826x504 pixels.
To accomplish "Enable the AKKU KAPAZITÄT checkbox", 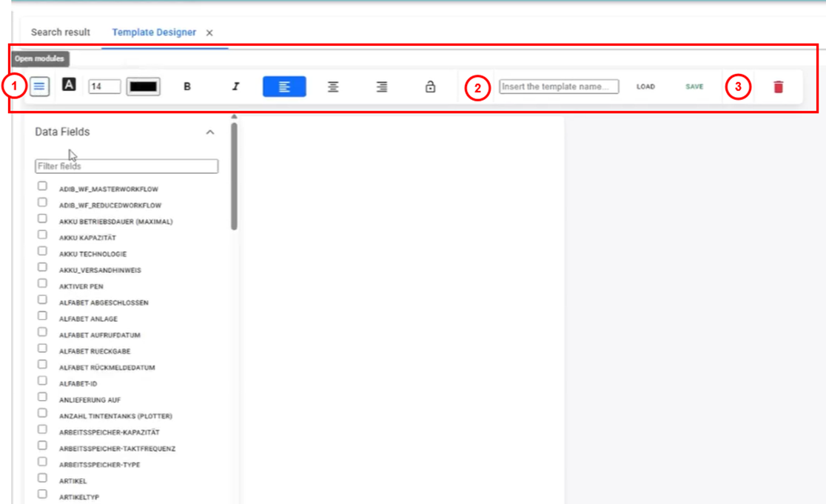I will tap(43, 235).
